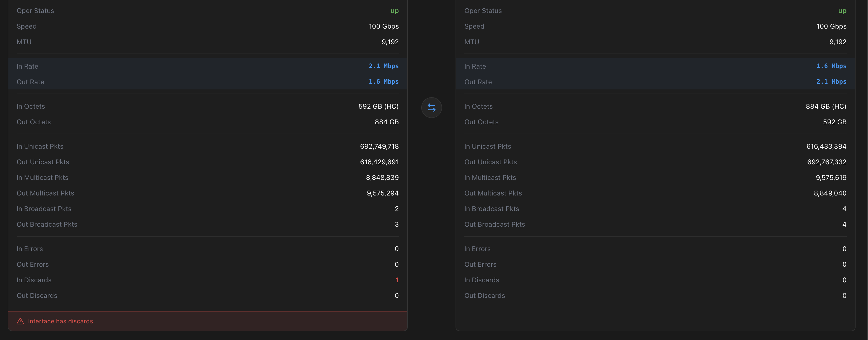Click the left panel green 'up' Oper Status
This screenshot has width=868, height=340.
394,11
